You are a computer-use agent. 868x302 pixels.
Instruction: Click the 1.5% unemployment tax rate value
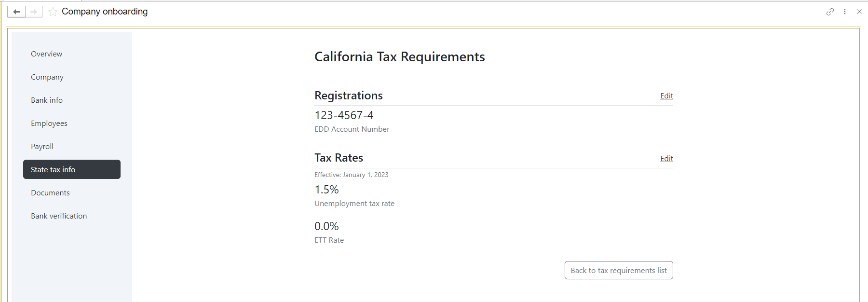click(326, 190)
